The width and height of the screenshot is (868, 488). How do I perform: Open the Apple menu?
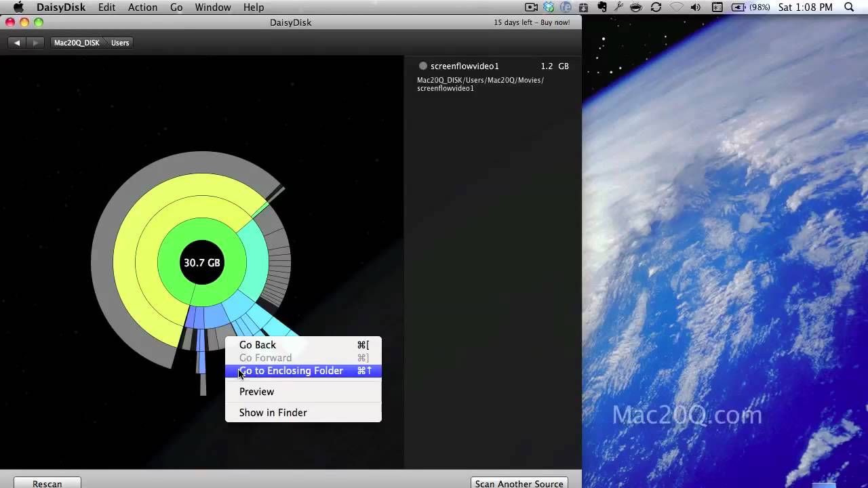[x=18, y=7]
